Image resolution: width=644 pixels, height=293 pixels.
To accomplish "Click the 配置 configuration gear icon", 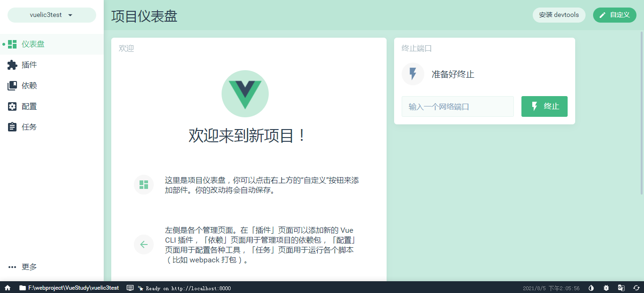I will click(x=12, y=106).
